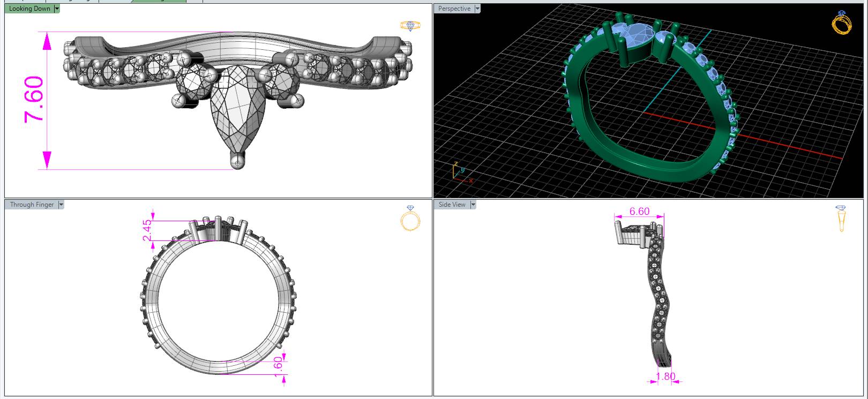Select the 6.60 dimension annotation
This screenshot has width=868, height=399.
coord(639,211)
